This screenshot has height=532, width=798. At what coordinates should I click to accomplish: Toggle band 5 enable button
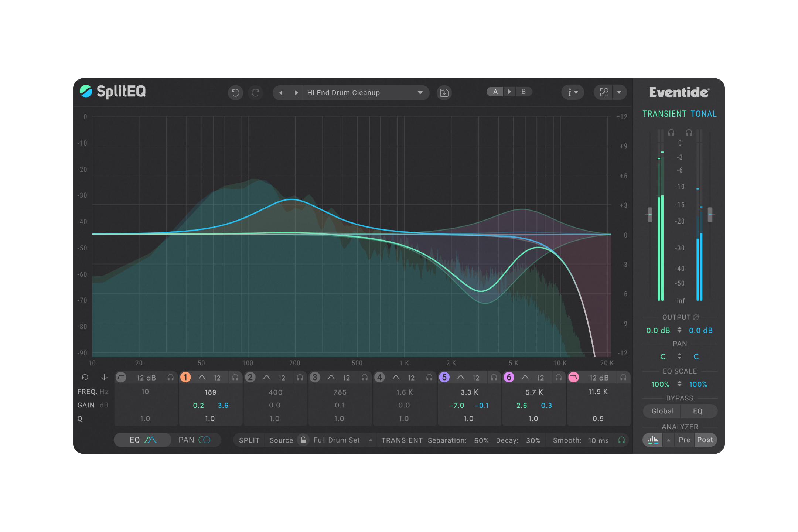click(444, 377)
